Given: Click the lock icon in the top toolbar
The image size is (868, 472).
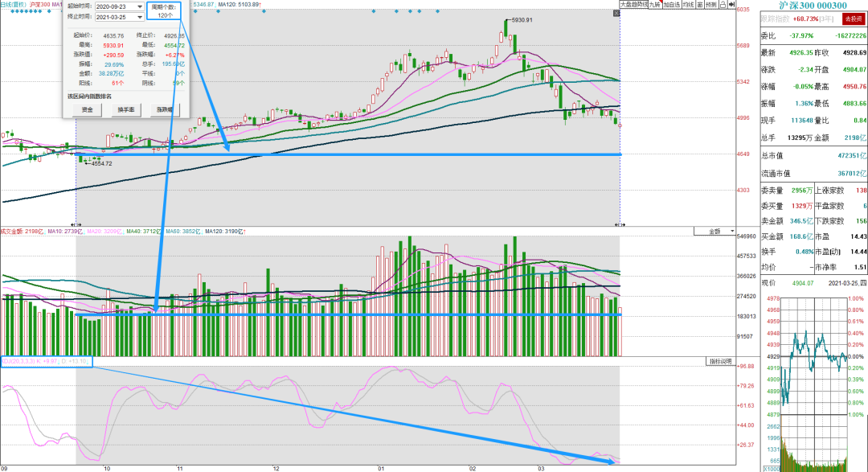Looking at the screenshot, I should point(723,5).
